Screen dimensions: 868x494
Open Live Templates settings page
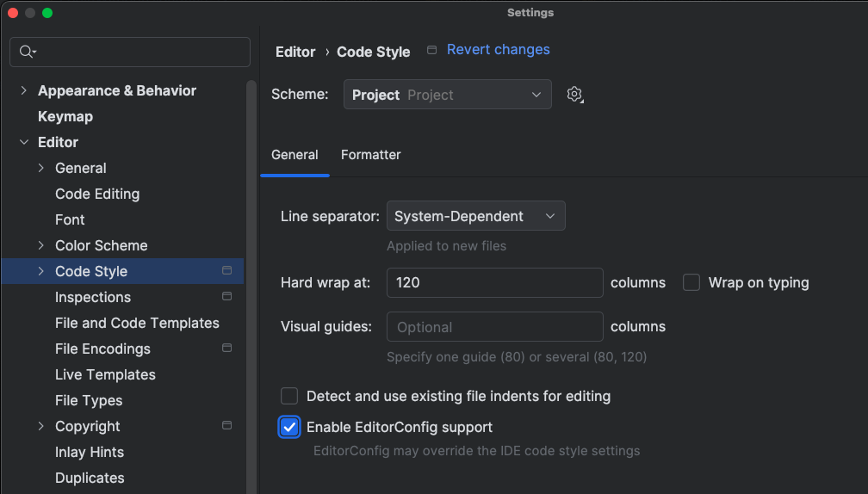[x=105, y=374]
